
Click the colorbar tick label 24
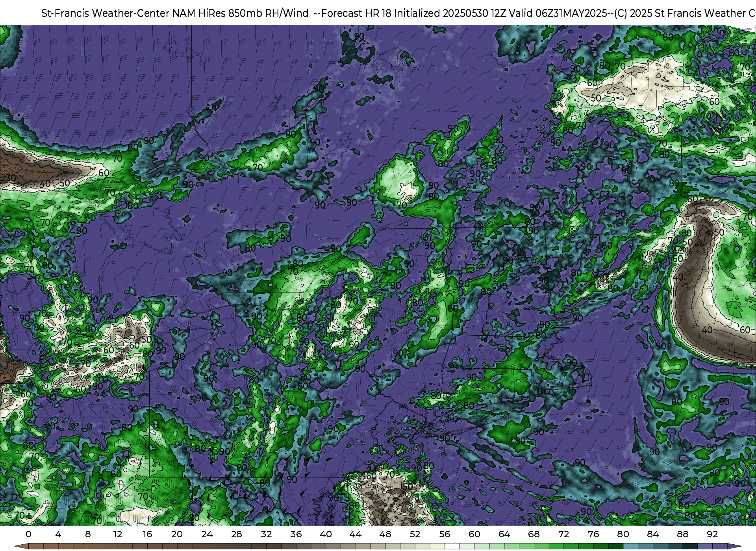point(207,534)
